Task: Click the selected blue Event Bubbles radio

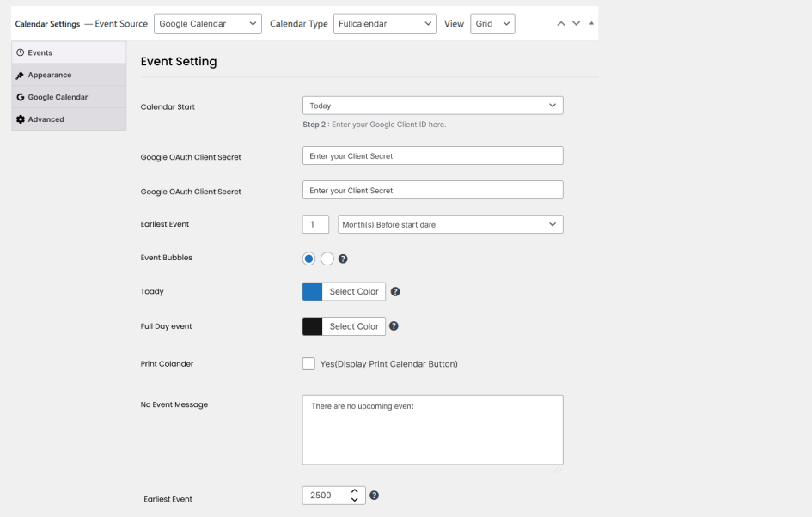Action: [309, 258]
